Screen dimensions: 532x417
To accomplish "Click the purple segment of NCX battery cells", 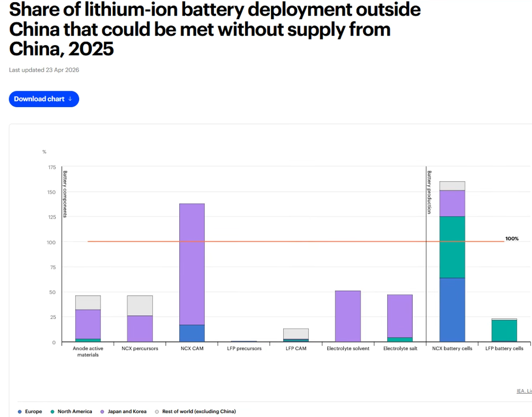I will tap(452, 203).
